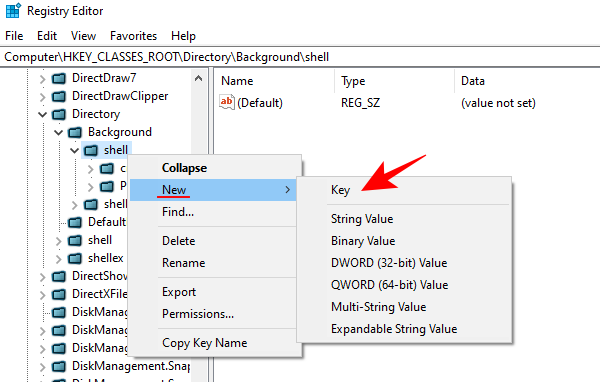Click the tree scrollbar up arrow
Image resolution: width=600 pixels, height=382 pixels.
[x=198, y=78]
